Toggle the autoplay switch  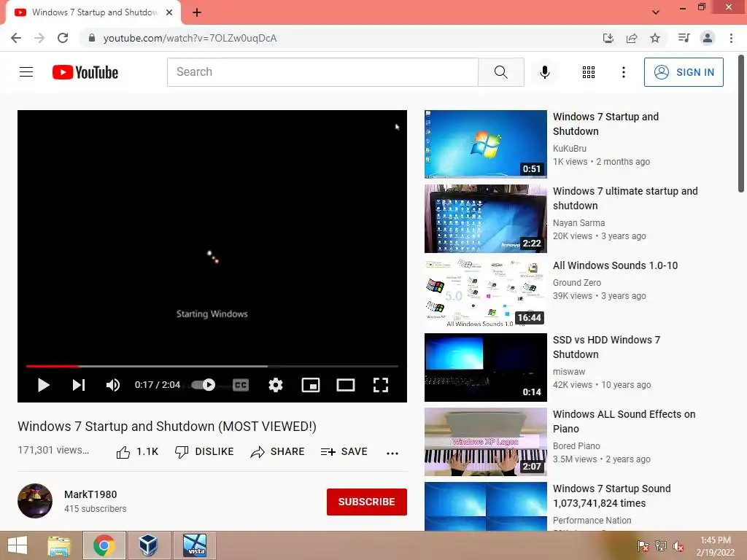point(204,385)
